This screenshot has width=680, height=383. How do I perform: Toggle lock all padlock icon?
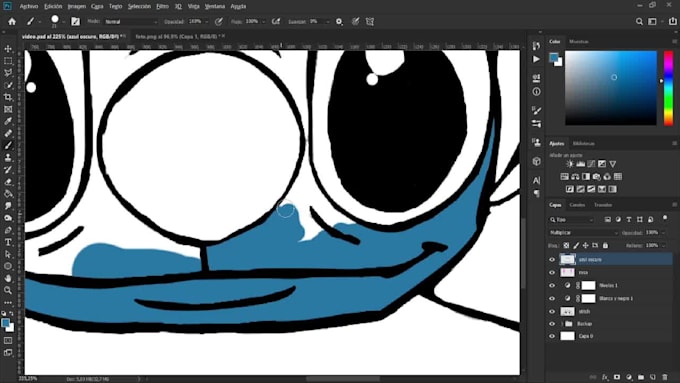pyautogui.click(x=605, y=246)
